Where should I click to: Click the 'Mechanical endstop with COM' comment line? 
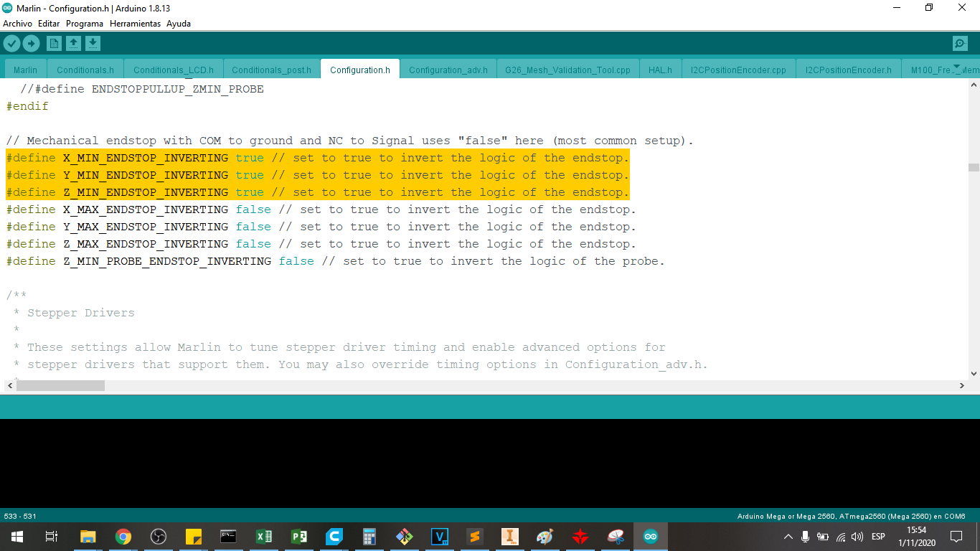pyautogui.click(x=350, y=141)
